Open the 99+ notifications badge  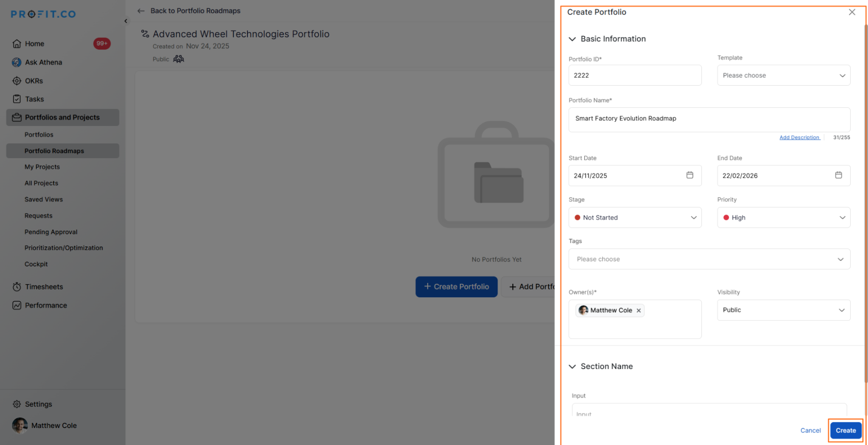pos(102,43)
